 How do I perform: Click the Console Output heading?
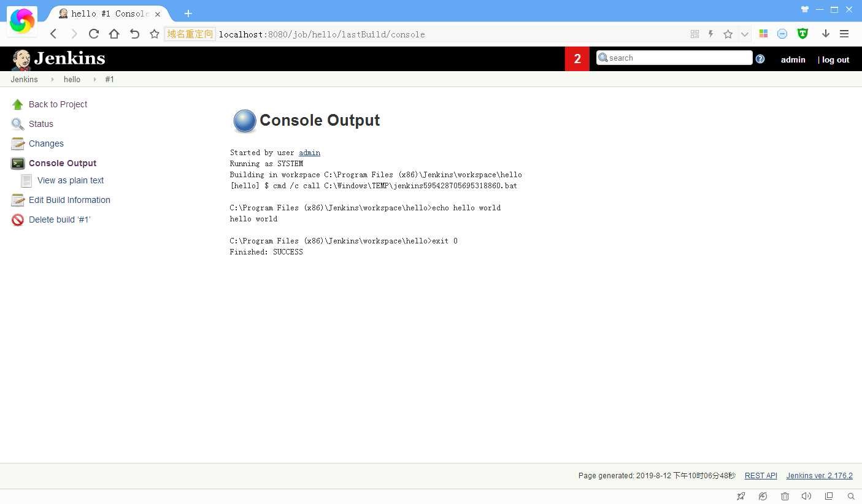320,120
